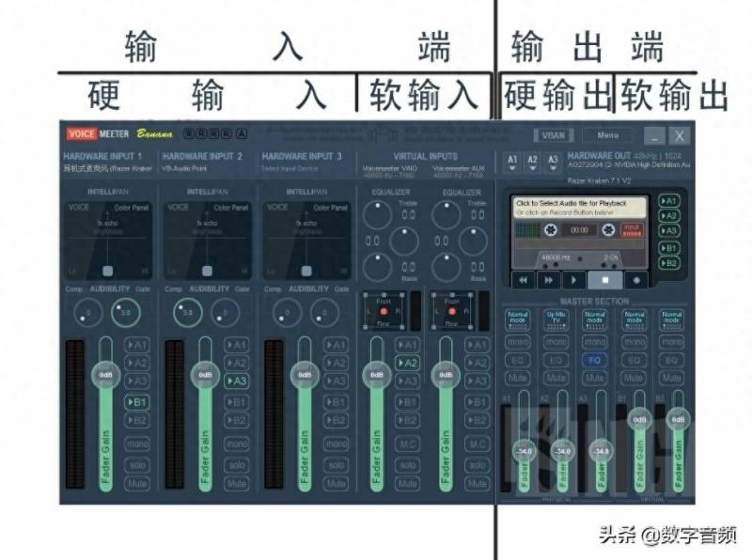Click the master B1 fader at 0dB
This screenshot has height=560, width=752.
click(x=640, y=419)
